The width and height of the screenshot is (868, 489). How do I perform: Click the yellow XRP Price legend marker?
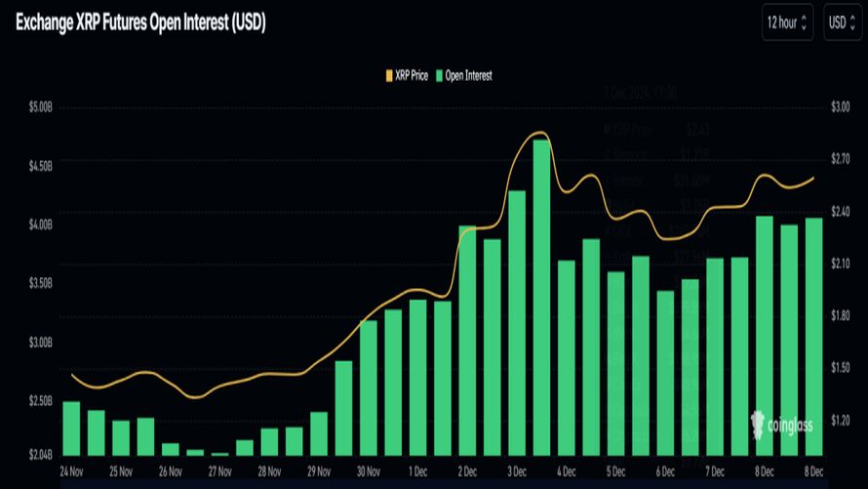click(x=387, y=75)
